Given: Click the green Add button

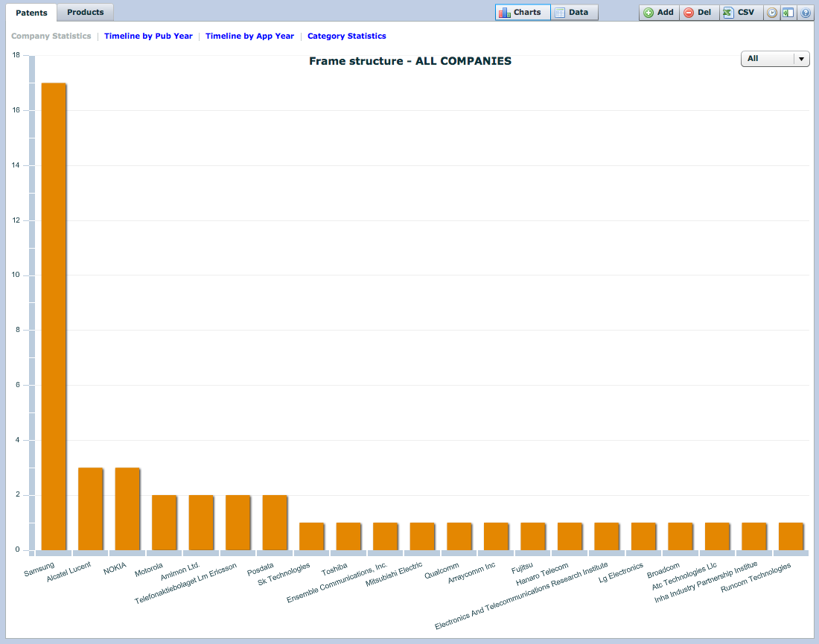Looking at the screenshot, I should tap(659, 13).
